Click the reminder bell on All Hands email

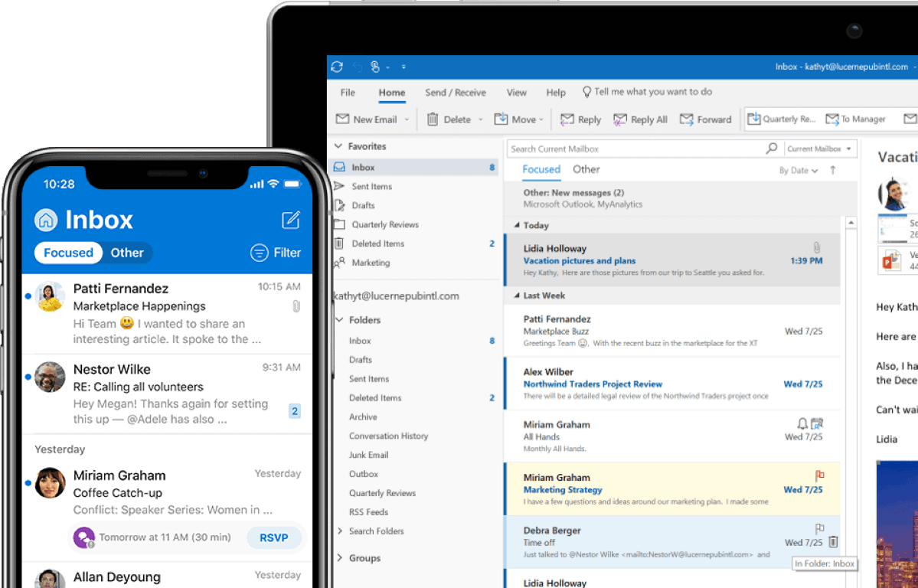[802, 423]
